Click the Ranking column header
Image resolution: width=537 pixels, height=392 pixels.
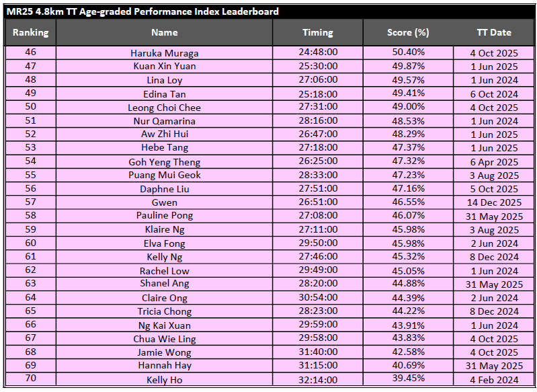pyautogui.click(x=30, y=32)
